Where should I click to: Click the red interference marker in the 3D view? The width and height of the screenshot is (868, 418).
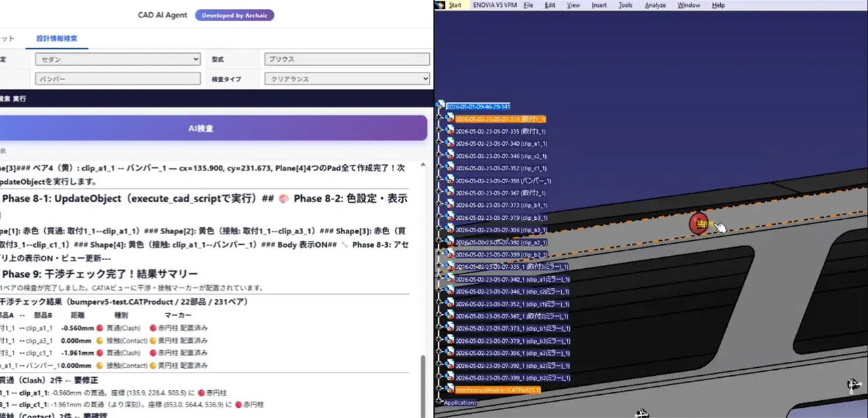coord(698,224)
